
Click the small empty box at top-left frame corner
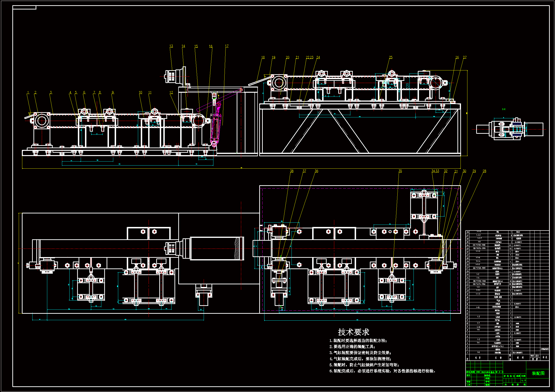click(x=24, y=8)
